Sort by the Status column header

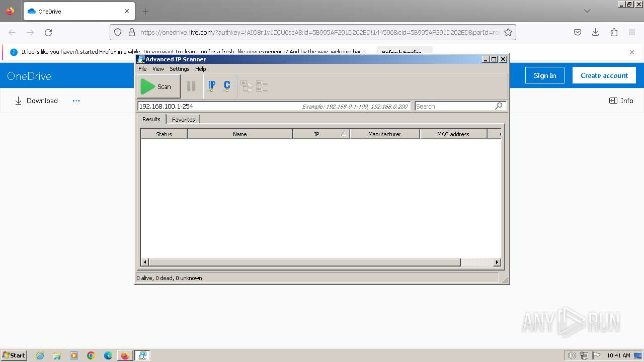(164, 134)
